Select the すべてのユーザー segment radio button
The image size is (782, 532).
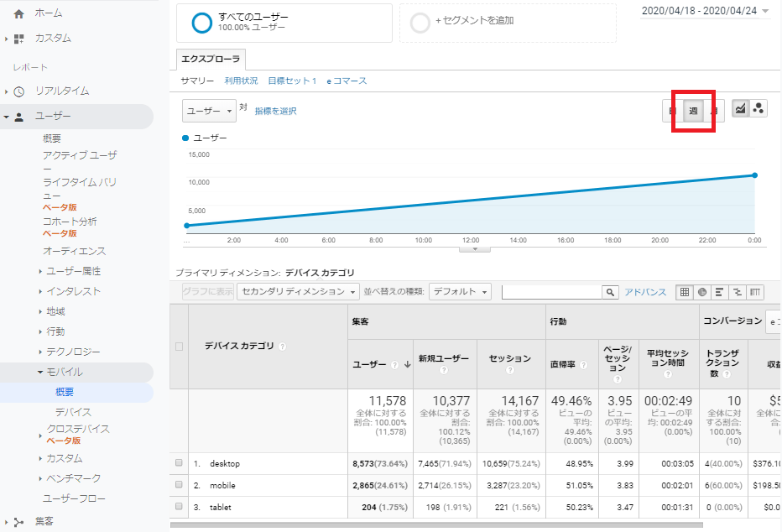coord(201,23)
